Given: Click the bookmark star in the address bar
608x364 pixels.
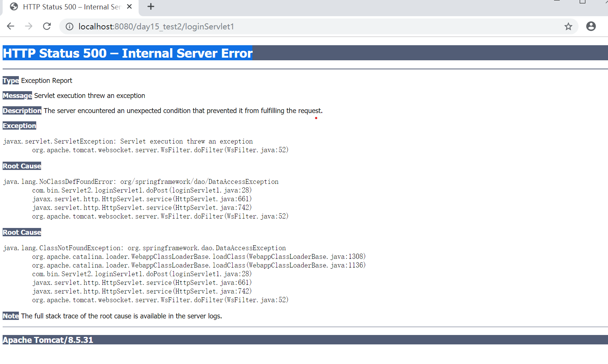Looking at the screenshot, I should tap(568, 26).
